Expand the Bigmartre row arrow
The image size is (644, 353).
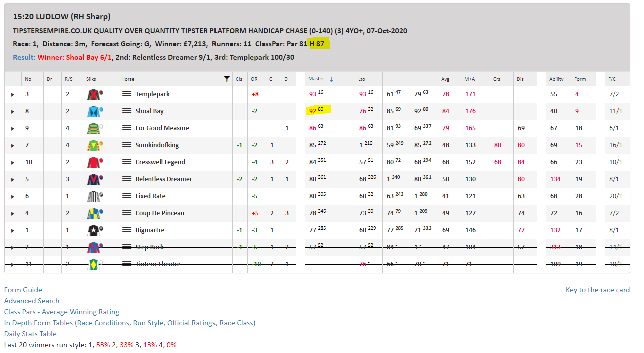pyautogui.click(x=13, y=230)
